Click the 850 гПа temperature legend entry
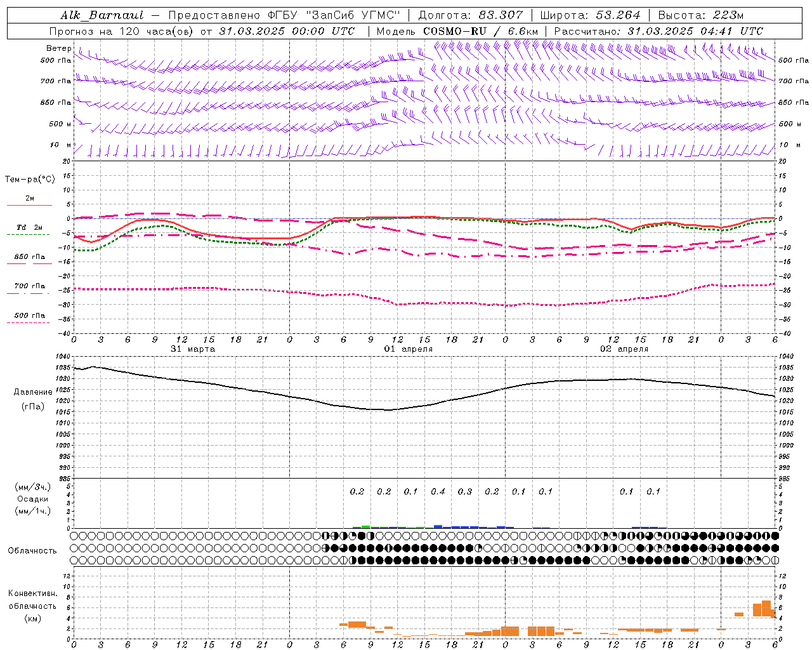 pos(29,257)
